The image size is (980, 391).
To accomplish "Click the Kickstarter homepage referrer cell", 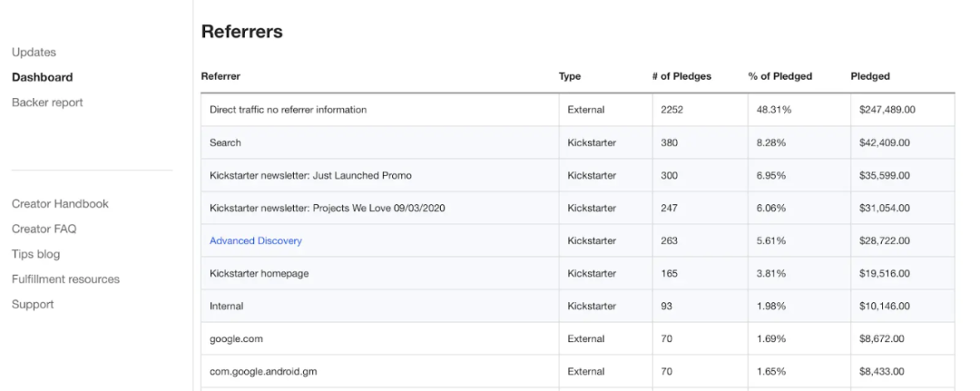I will click(260, 274).
